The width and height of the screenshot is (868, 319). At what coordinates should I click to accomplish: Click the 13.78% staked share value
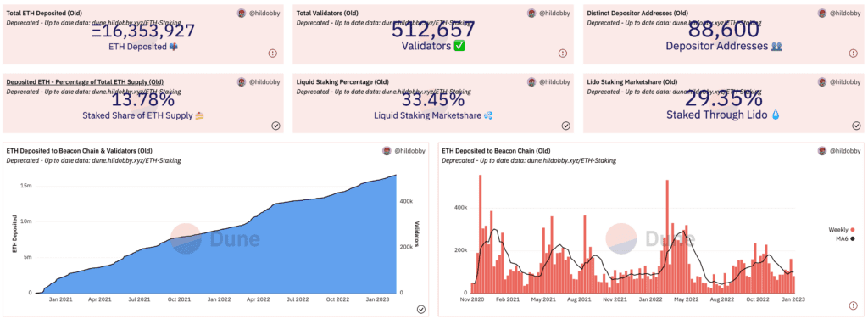click(x=142, y=100)
